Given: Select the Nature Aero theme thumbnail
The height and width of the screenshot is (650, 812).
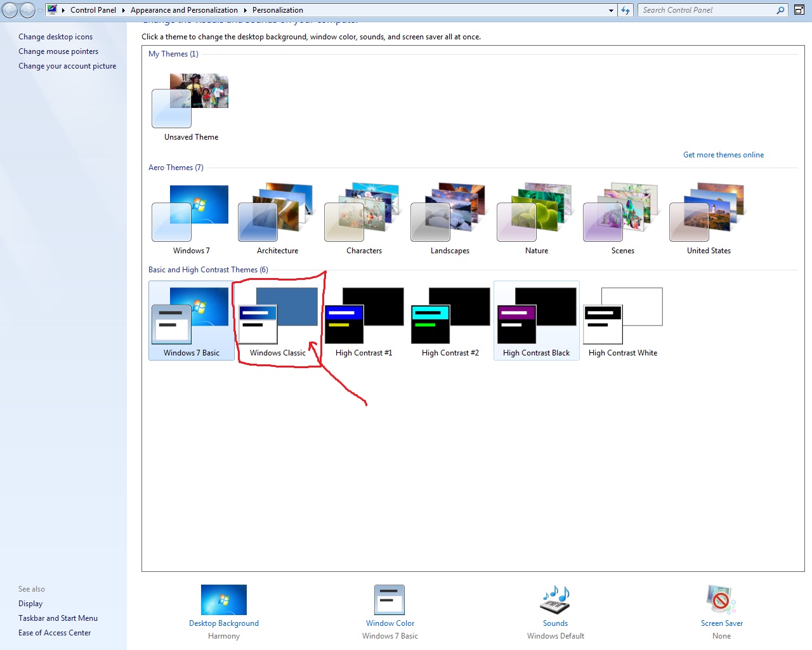Looking at the screenshot, I should click(x=534, y=214).
